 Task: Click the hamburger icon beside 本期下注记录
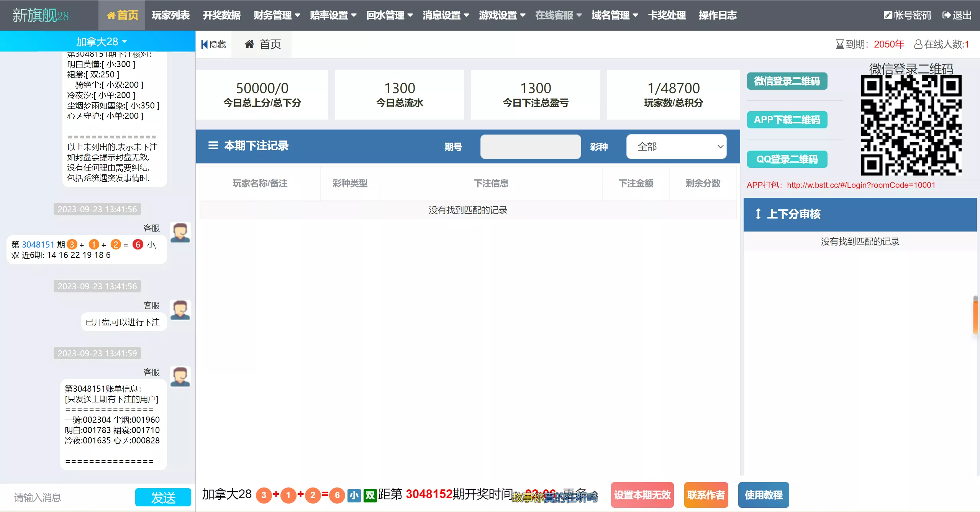click(x=213, y=146)
